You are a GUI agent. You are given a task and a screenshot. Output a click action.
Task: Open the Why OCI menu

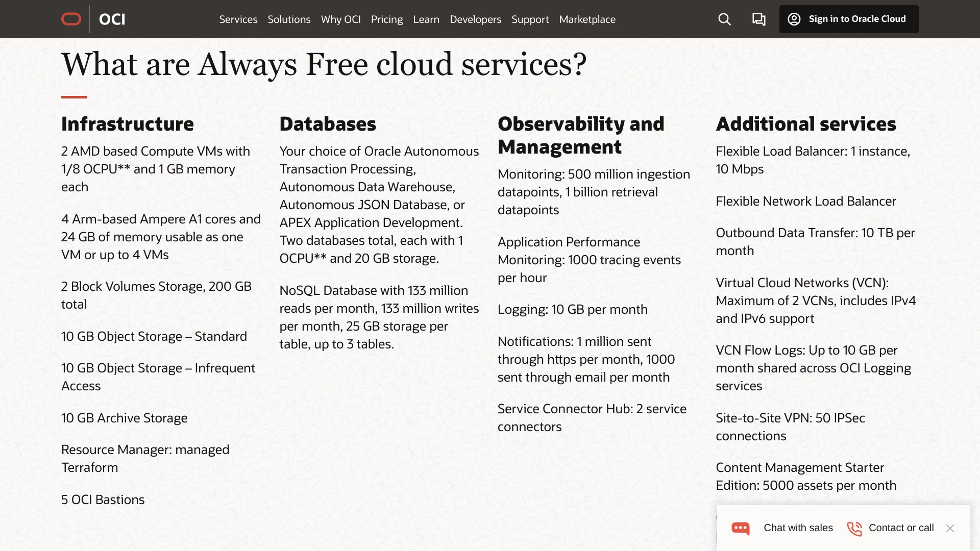tap(340, 19)
